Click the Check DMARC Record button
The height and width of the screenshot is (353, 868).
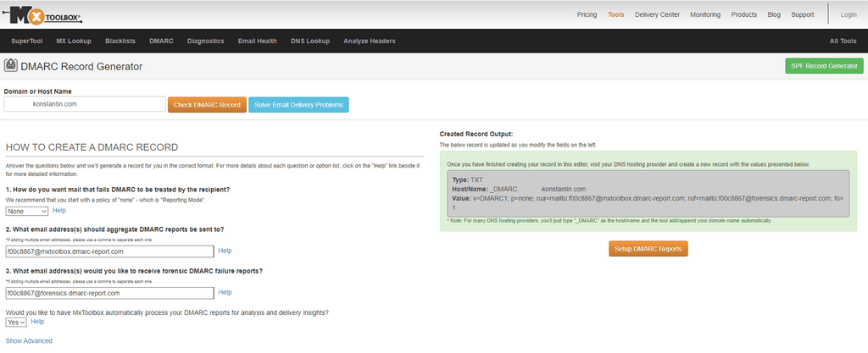click(x=207, y=105)
